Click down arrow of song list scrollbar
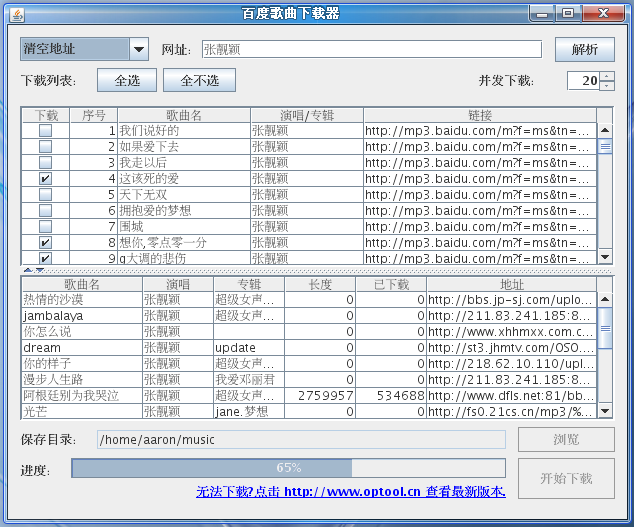This screenshot has height=527, width=634. [x=605, y=257]
